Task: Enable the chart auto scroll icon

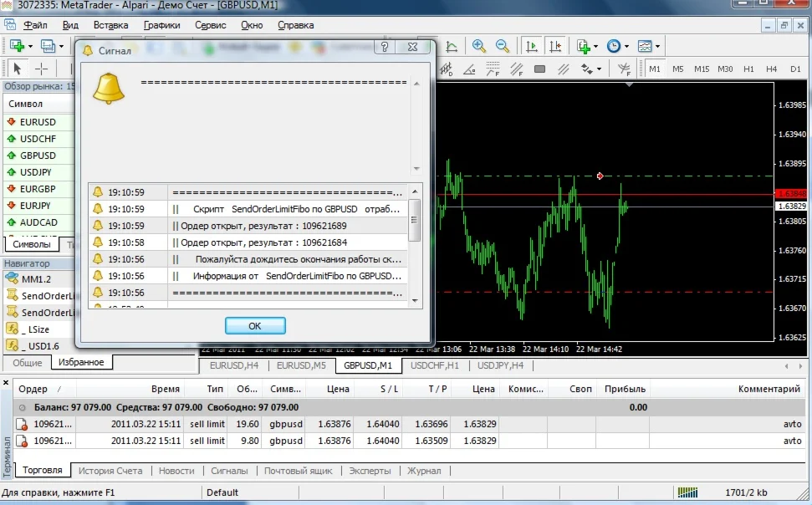Action: (531, 47)
